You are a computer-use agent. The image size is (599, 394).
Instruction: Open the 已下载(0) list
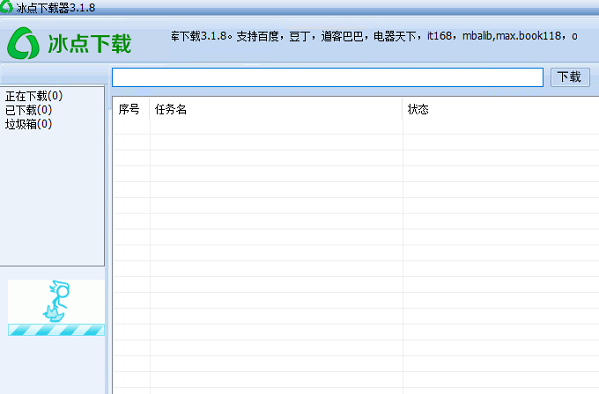pos(28,110)
